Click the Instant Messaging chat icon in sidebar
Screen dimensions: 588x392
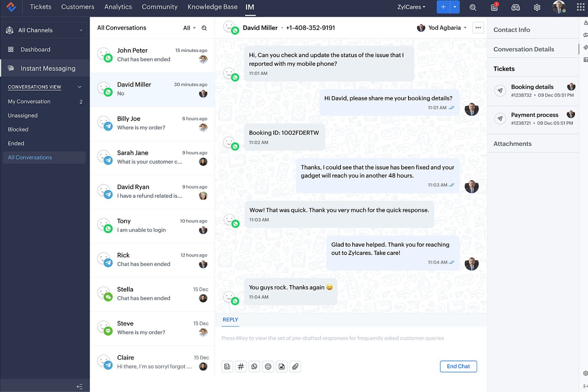pos(11,68)
